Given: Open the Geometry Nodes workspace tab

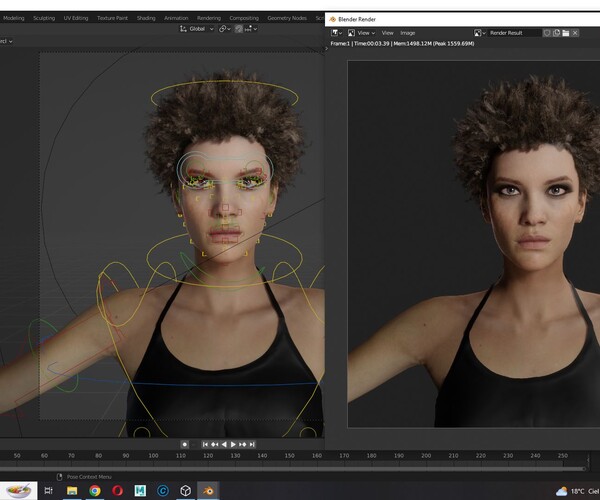Looking at the screenshot, I should [x=287, y=18].
